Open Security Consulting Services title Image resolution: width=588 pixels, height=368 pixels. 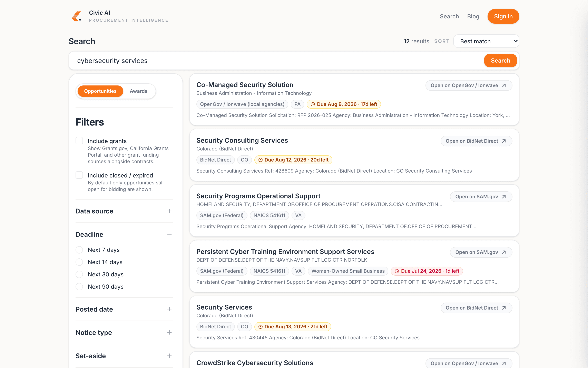242,140
